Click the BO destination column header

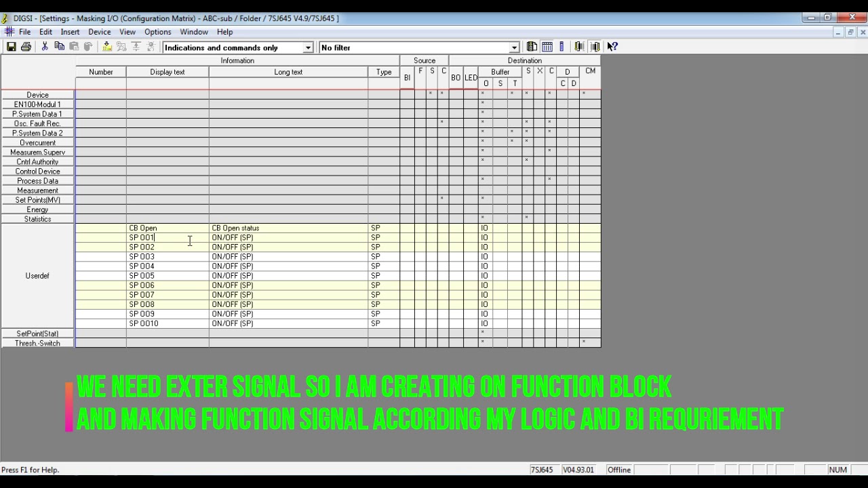[456, 77]
